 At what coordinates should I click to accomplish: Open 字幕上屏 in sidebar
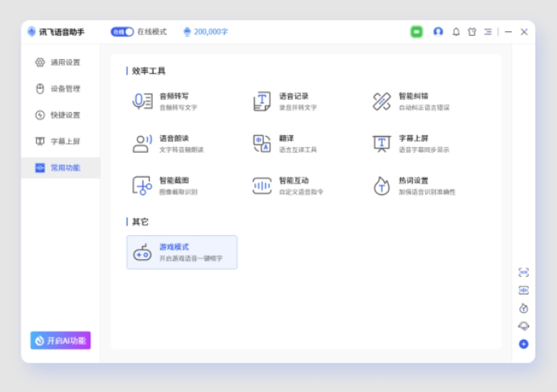click(x=61, y=142)
